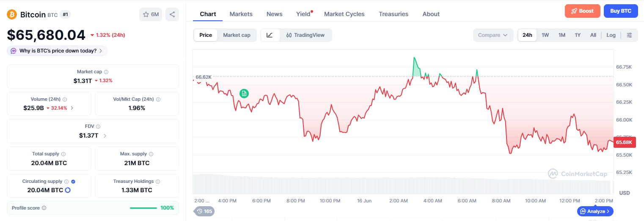This screenshot has height=221, width=644.
Task: Click the green document event marker on chart
Action: [x=244, y=93]
